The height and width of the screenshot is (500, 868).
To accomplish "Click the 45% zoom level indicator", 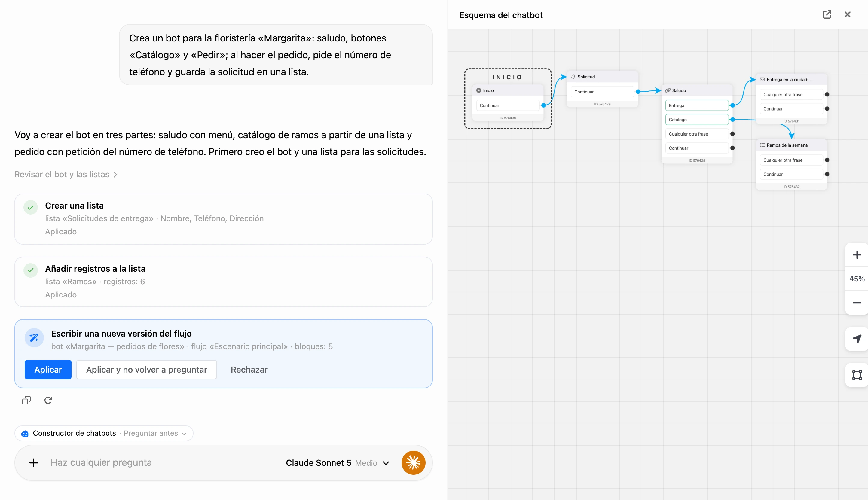I will [857, 279].
